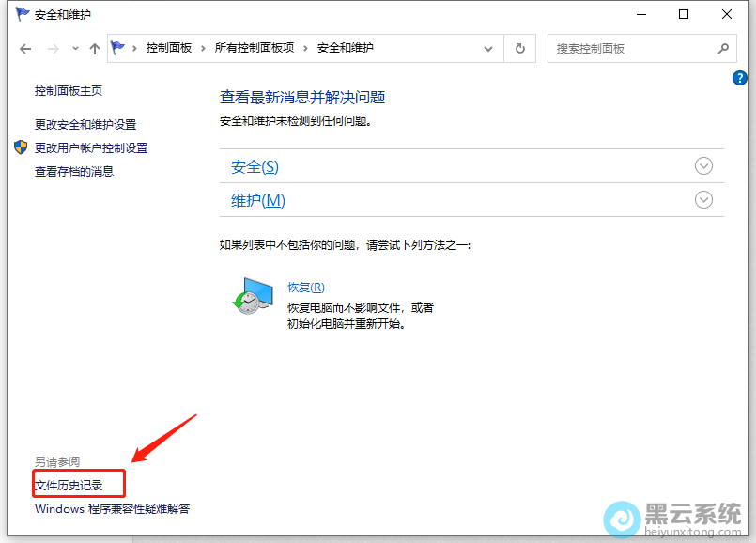Click the back arrow navigation icon
Viewport: 756px width, 543px height.
pos(24,48)
